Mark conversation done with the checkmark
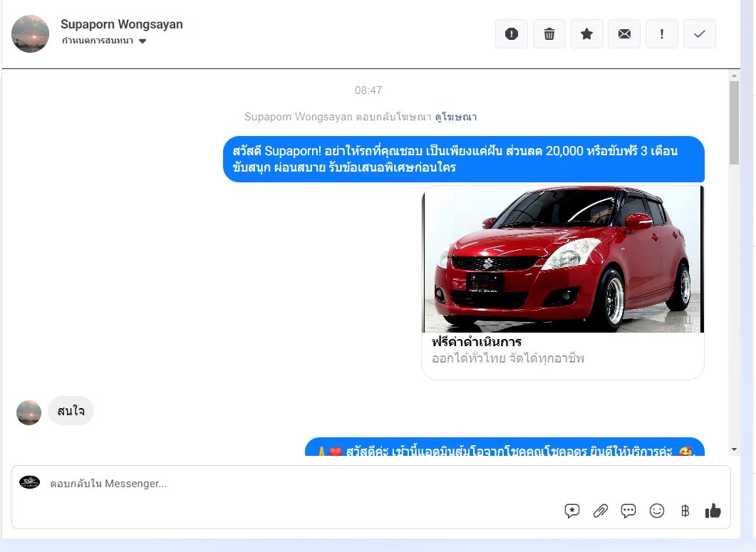756x552 pixels. coord(700,34)
